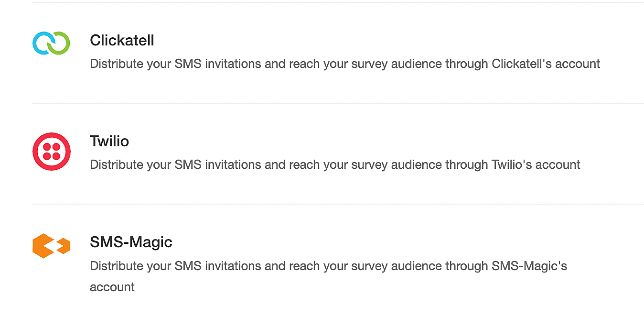This screenshot has width=644, height=327.
Task: Click "Clickatell's account" at the description's end
Action: 546,64
